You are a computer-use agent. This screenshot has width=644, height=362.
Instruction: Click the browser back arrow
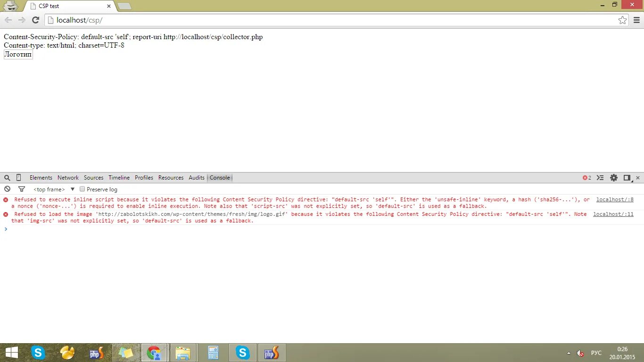(8, 20)
